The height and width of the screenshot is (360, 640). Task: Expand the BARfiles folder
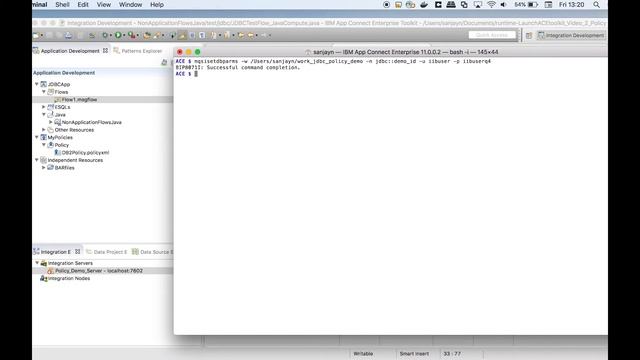[44, 168]
